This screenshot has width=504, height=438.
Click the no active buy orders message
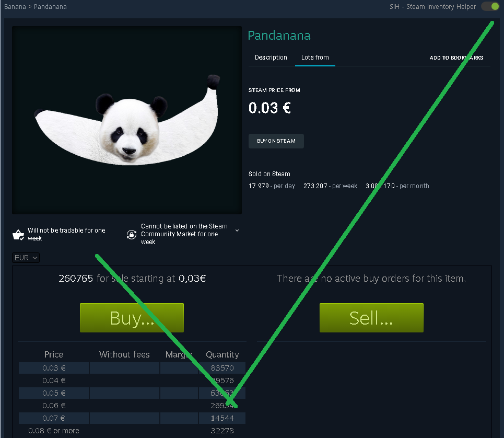tap(371, 278)
